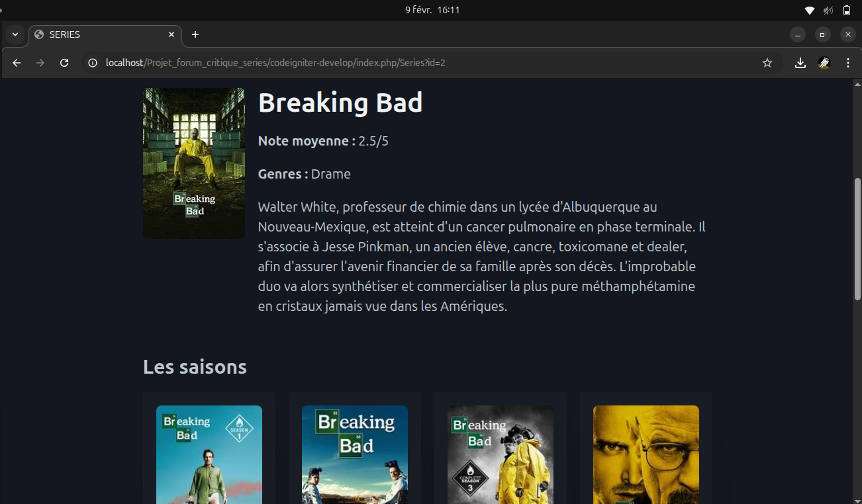Close the SERIES tab

coord(171,34)
